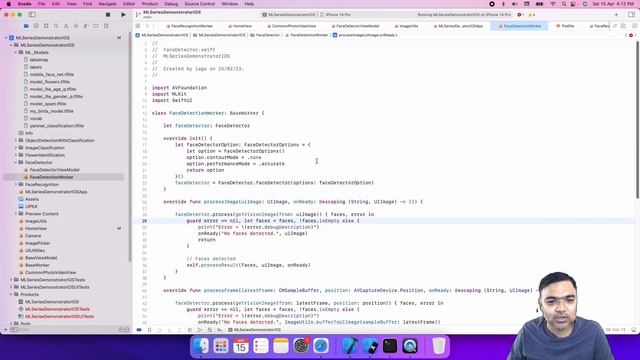
Task: Expand the FlowerIdentification group
Action: point(16,155)
